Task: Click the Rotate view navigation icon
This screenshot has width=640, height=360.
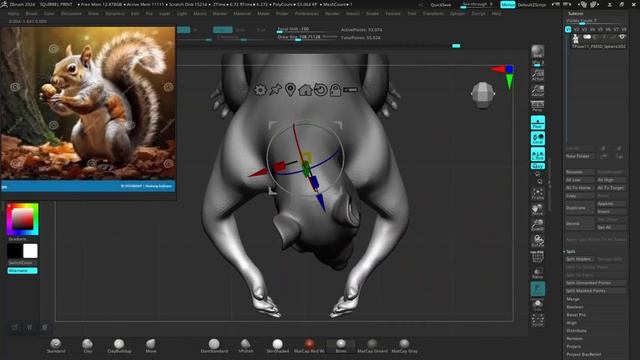Action: click(x=538, y=241)
